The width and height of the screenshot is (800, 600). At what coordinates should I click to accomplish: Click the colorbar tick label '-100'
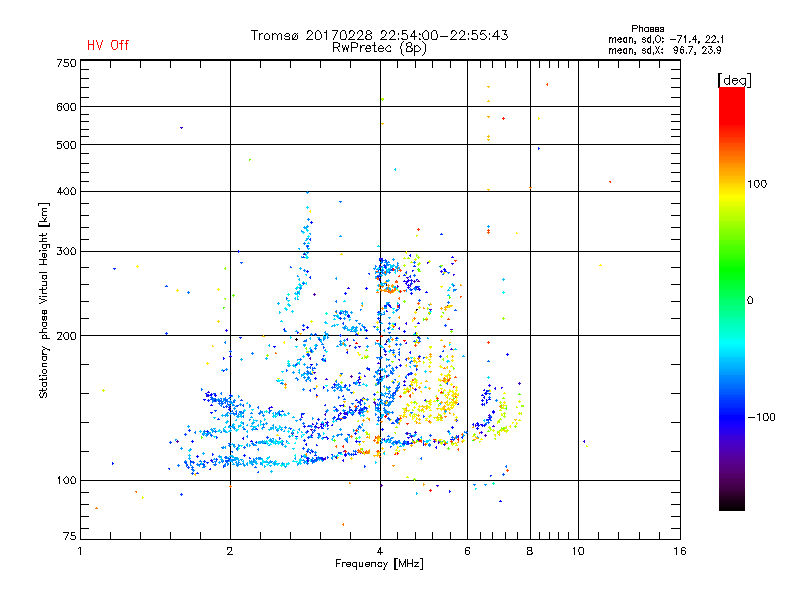762,417
